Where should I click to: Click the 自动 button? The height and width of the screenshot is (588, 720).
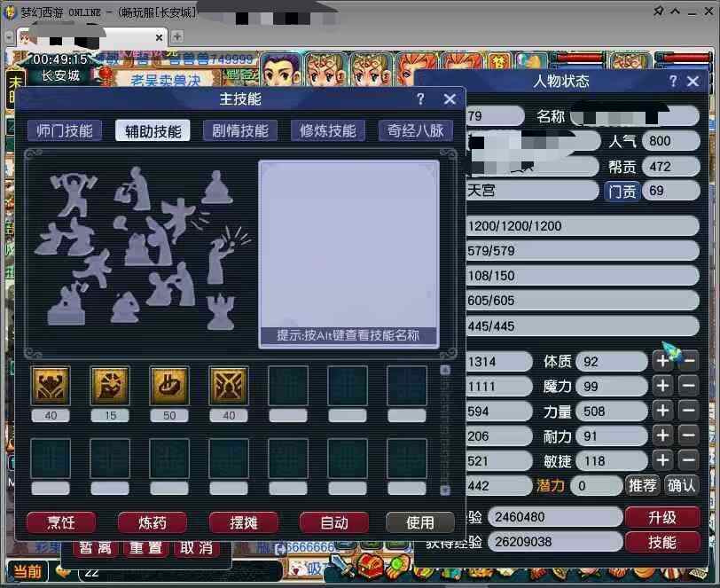pyautogui.click(x=333, y=522)
